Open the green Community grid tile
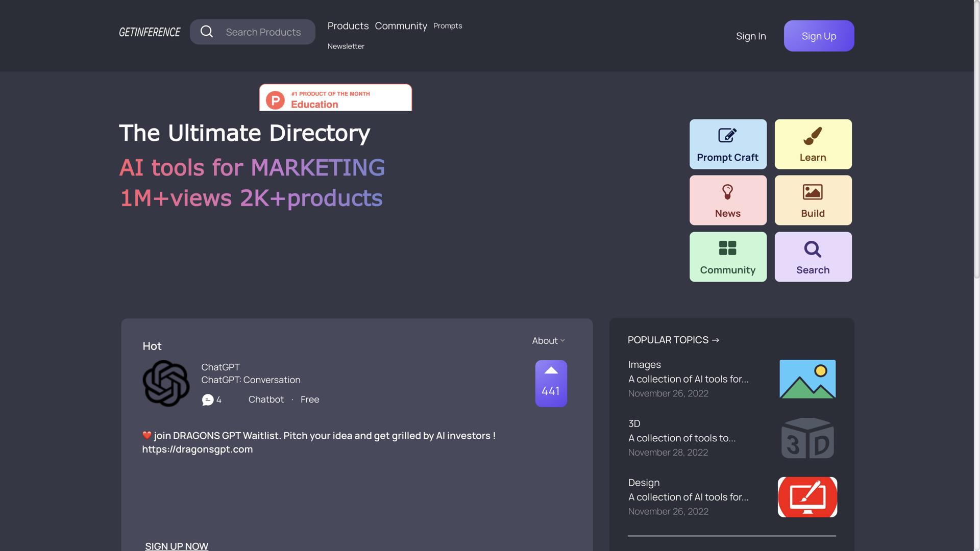 (727, 257)
